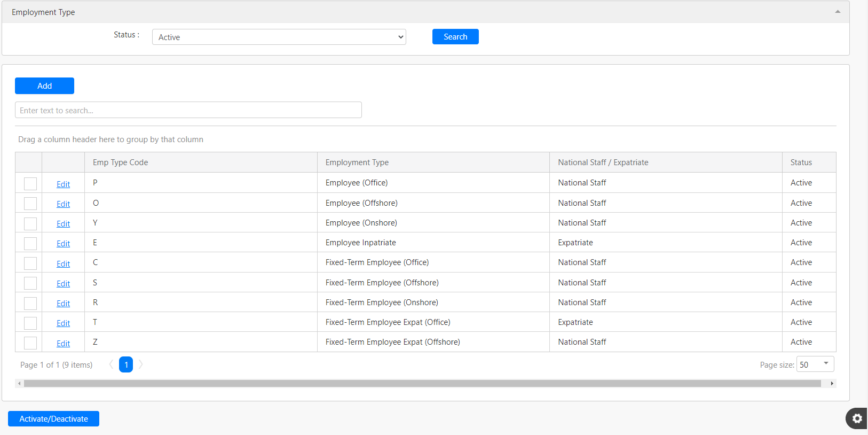Edit the row with code Y
868x435 pixels.
click(63, 224)
